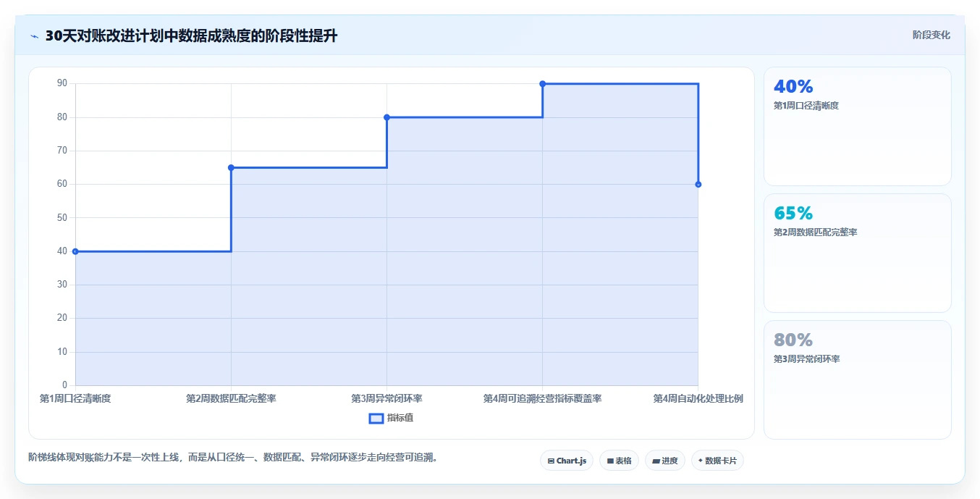Viewport: 980px width, 499px height.
Task: Click the axis label 第1周口径清晰度
Action: pyautogui.click(x=75, y=398)
